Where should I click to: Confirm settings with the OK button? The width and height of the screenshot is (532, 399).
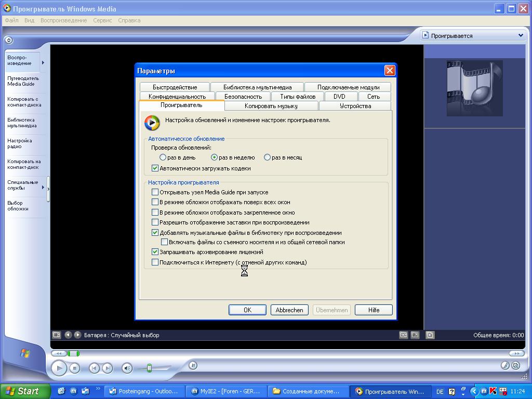[247, 310]
